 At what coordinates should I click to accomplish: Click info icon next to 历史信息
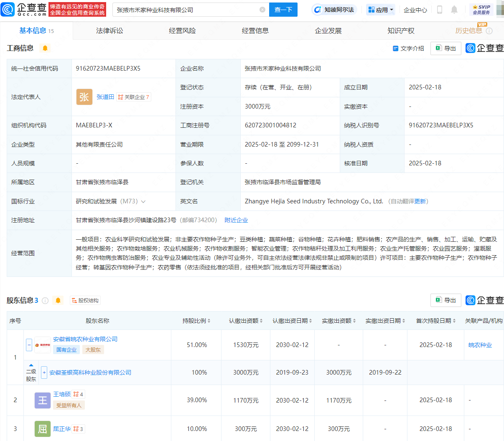489,31
